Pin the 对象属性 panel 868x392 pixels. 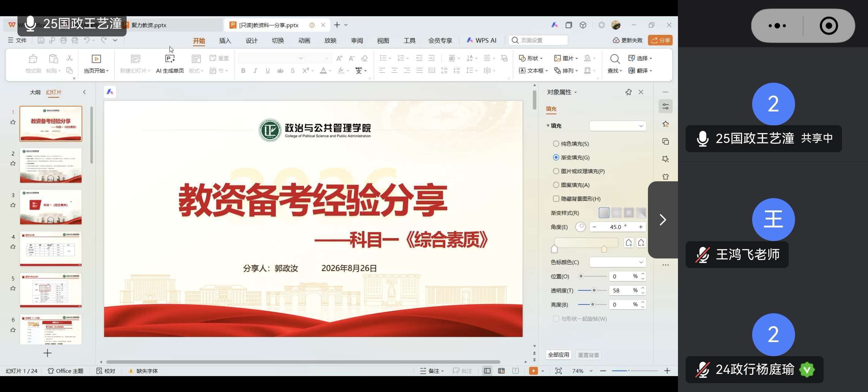click(628, 92)
